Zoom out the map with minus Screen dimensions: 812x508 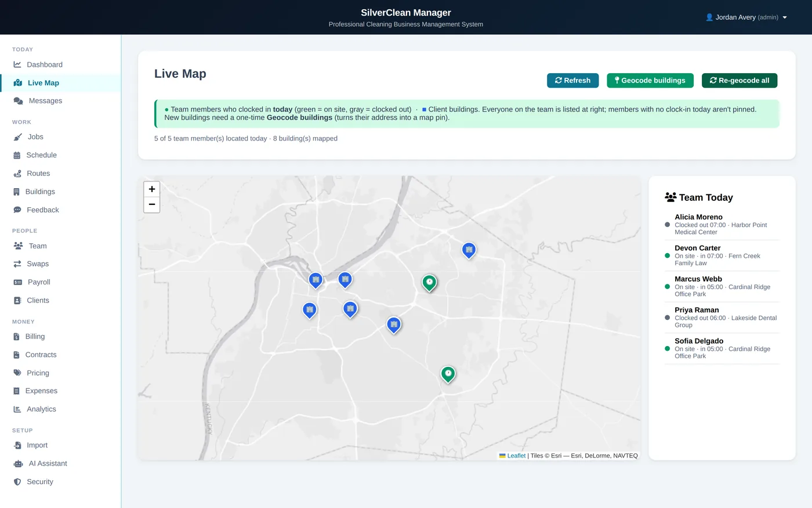pos(152,204)
